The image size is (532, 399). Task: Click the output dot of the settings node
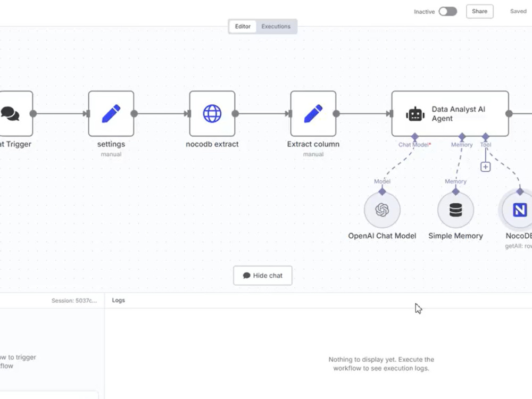(135, 114)
